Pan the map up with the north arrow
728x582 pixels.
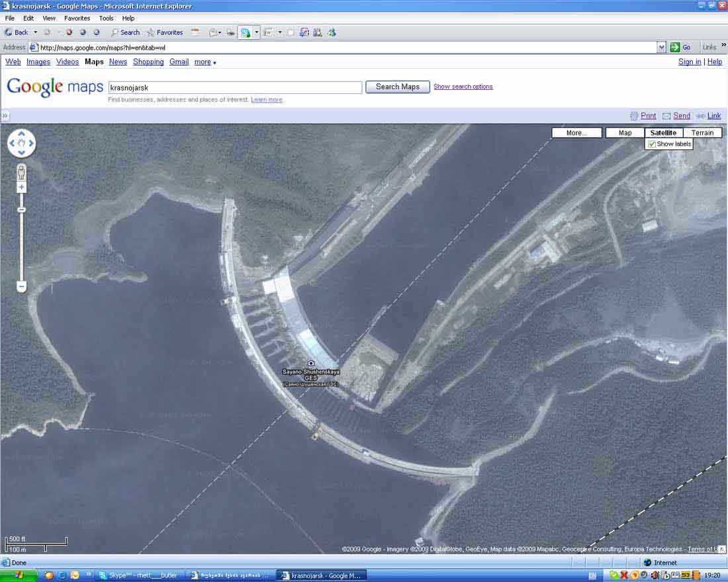[x=21, y=134]
